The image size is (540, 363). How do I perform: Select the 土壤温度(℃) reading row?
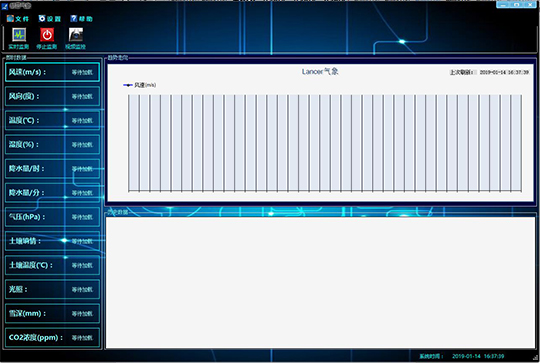(x=52, y=265)
